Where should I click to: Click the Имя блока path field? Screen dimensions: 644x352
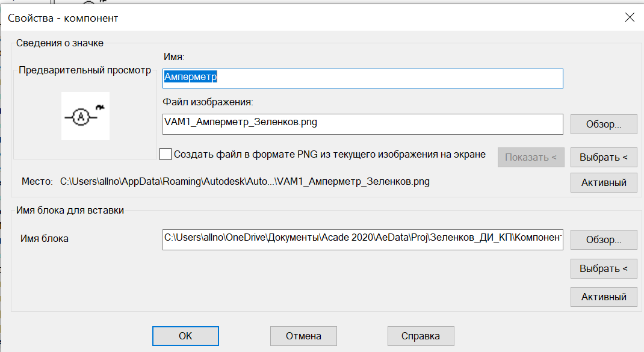(363, 239)
